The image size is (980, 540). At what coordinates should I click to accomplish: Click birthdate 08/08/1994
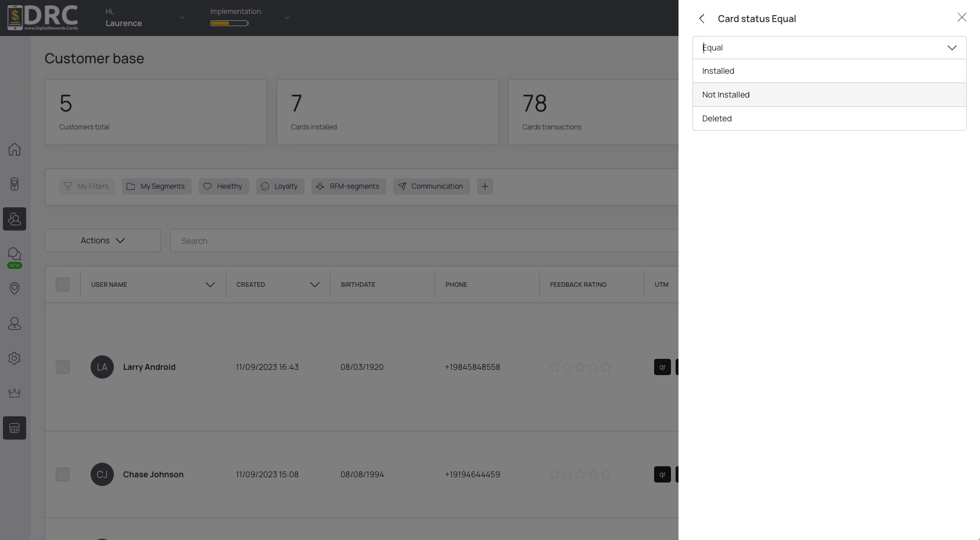pyautogui.click(x=362, y=474)
